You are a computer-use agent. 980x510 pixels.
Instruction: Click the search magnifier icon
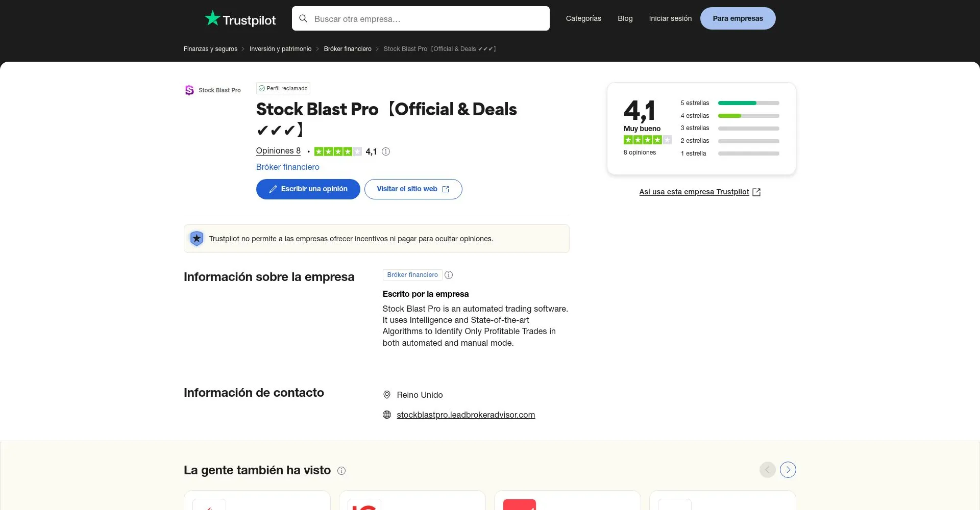[x=303, y=18]
